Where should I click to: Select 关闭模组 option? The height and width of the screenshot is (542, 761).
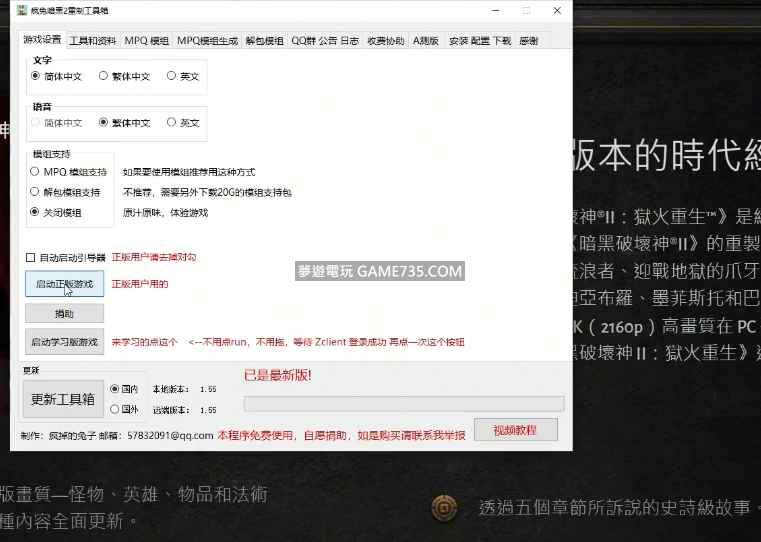[x=56, y=213]
